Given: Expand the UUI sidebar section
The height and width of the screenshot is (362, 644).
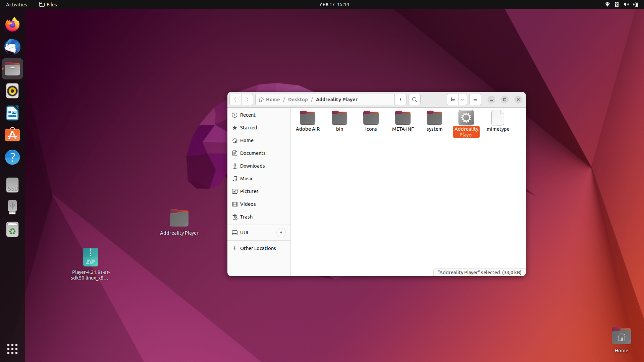Looking at the screenshot, I should click(x=244, y=232).
